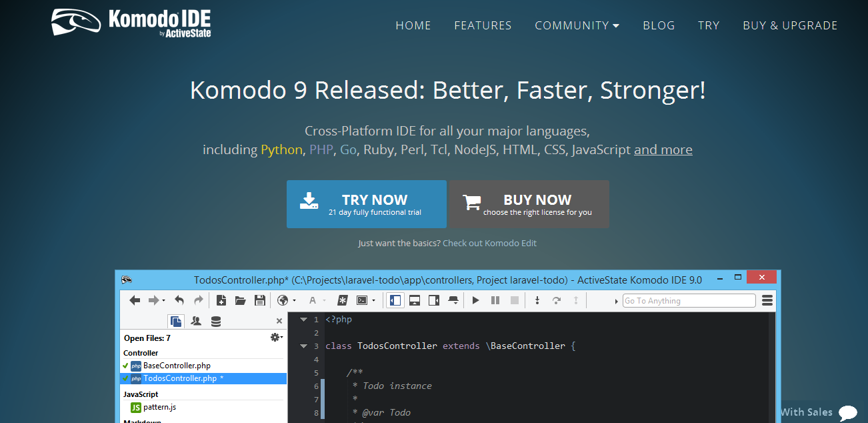Open the BLOG page
The image size is (868, 423).
tap(659, 25)
